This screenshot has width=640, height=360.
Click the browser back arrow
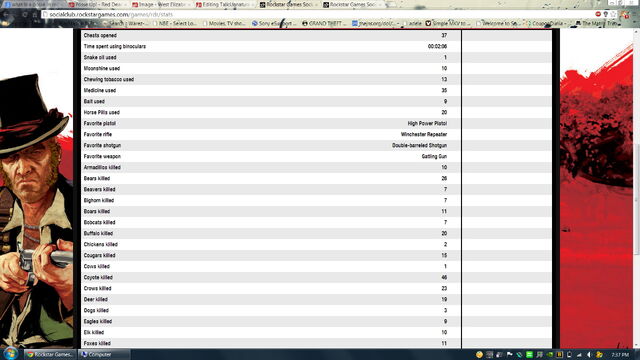pos(6,14)
